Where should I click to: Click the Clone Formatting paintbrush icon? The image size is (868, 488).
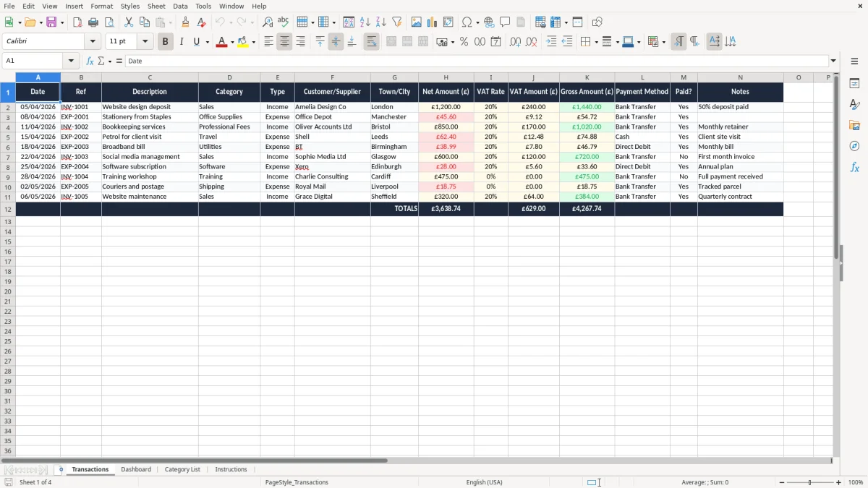(x=186, y=22)
